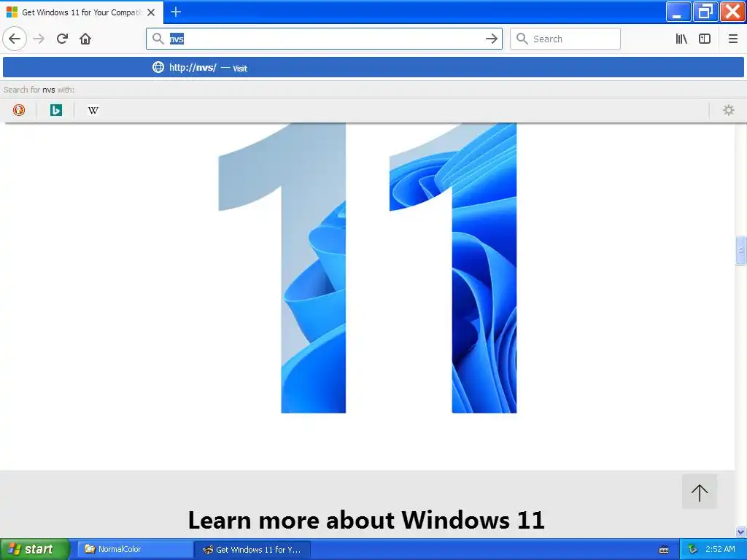Focus the Search box
The height and width of the screenshot is (560, 747).
tap(565, 39)
